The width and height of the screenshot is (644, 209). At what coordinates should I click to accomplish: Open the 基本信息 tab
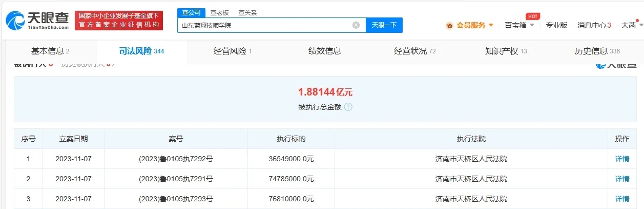click(50, 51)
